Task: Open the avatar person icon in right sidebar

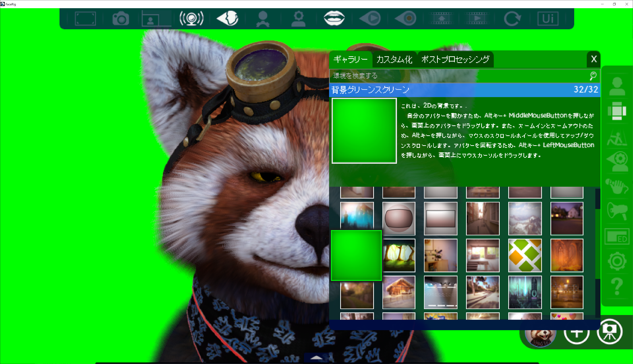Action: pyautogui.click(x=617, y=86)
